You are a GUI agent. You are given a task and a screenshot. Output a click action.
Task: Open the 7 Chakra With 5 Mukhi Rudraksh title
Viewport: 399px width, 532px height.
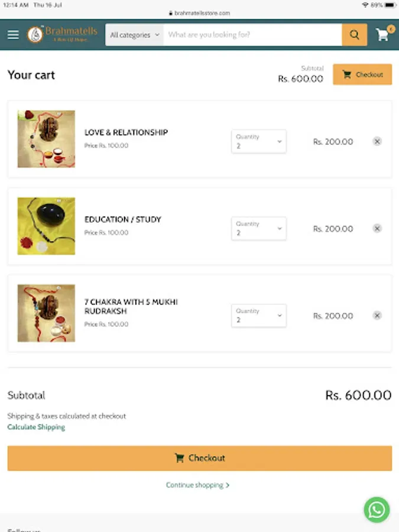131,306
